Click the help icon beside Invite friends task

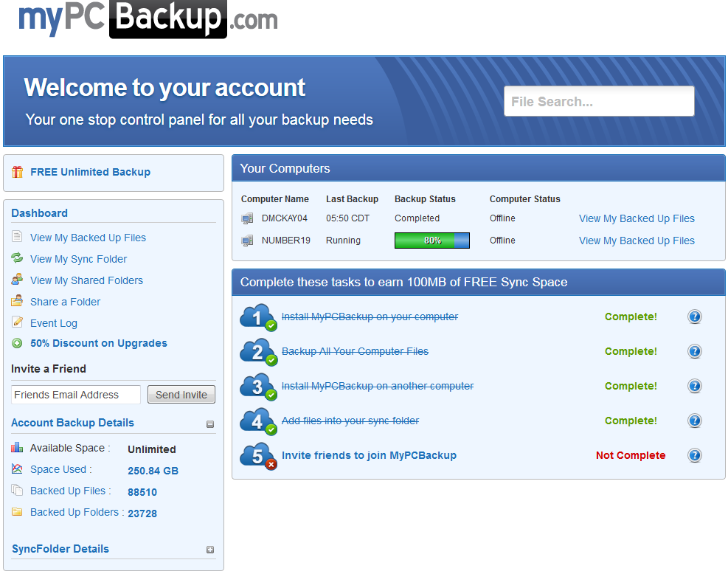click(694, 455)
